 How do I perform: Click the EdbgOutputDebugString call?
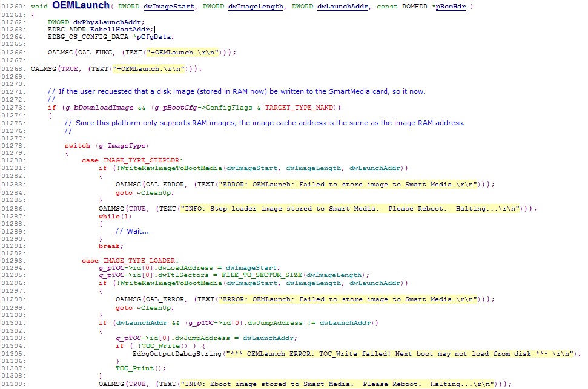177,354
